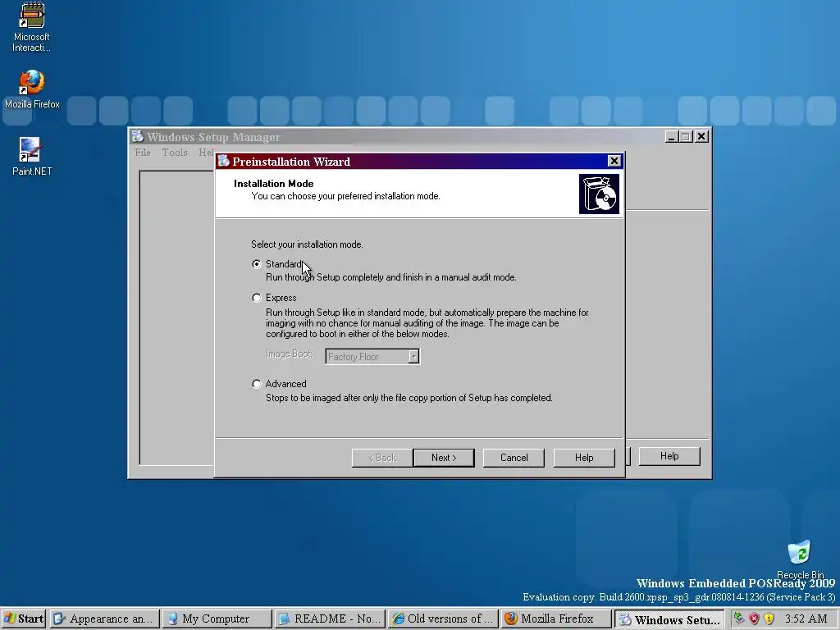Click the greyed Back button
The width and height of the screenshot is (840, 630).
pyautogui.click(x=382, y=458)
